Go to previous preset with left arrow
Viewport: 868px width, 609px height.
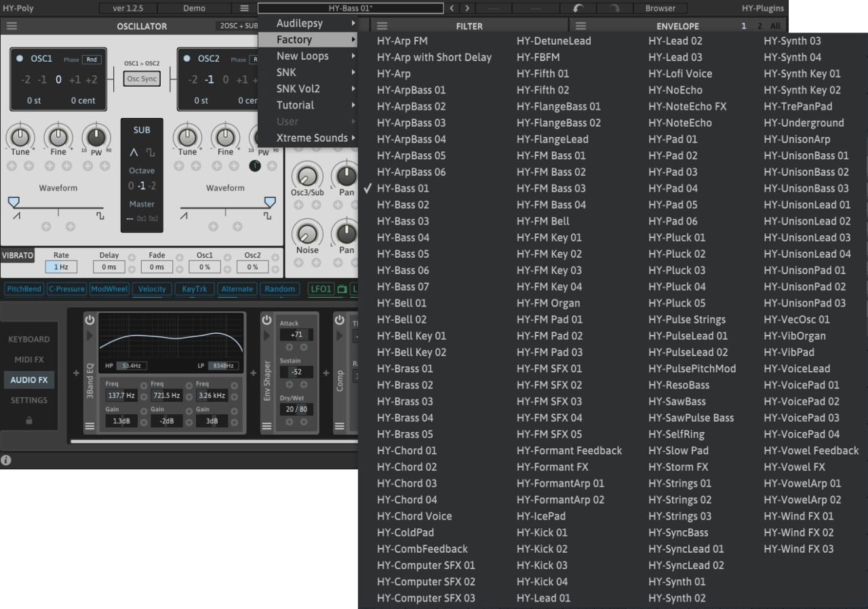(452, 8)
